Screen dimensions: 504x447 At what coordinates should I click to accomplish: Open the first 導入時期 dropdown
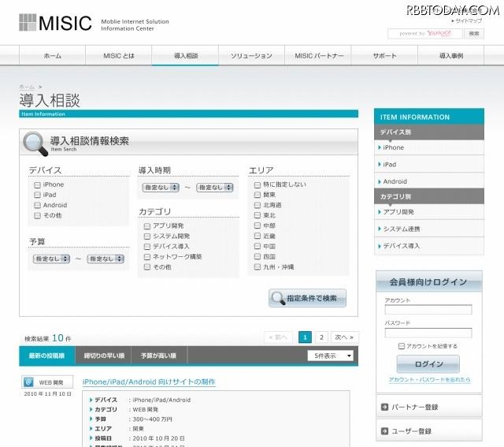coord(161,188)
